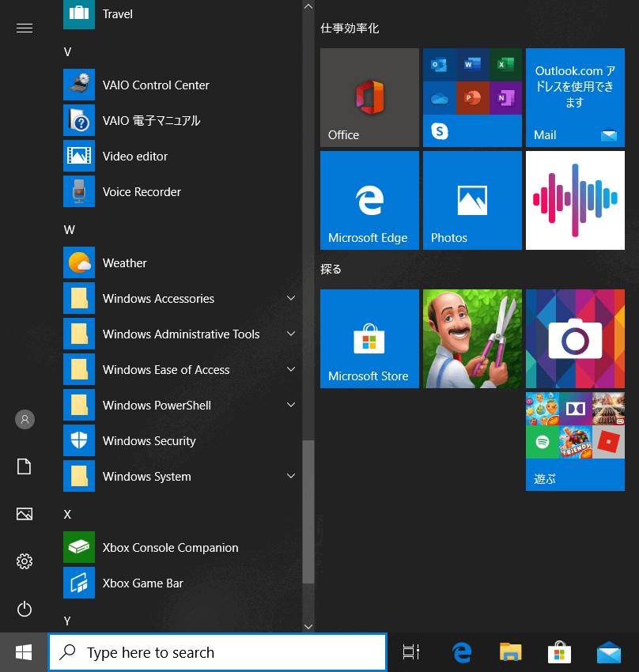Launch Edge from the taskbar
Screen dimensions: 639x672
pos(462,652)
